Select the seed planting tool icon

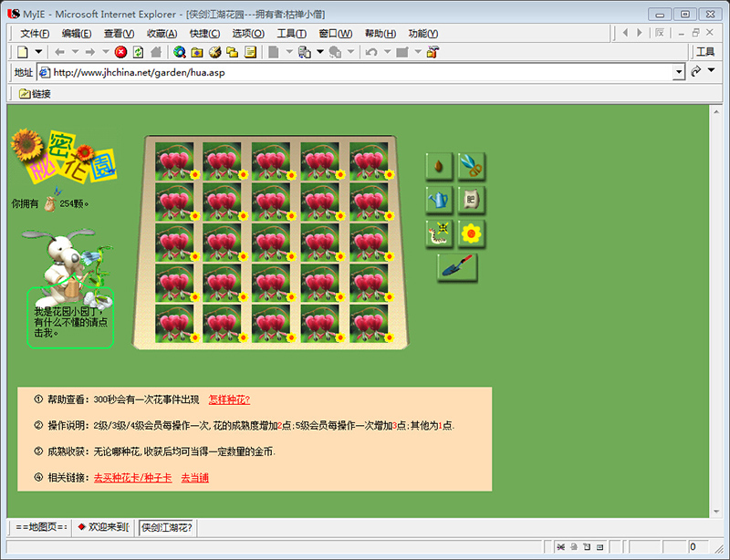tap(439, 166)
